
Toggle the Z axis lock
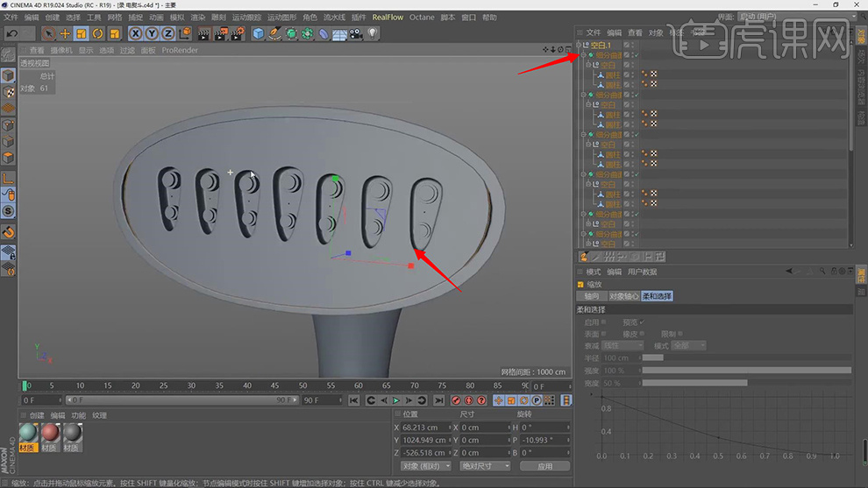168,33
